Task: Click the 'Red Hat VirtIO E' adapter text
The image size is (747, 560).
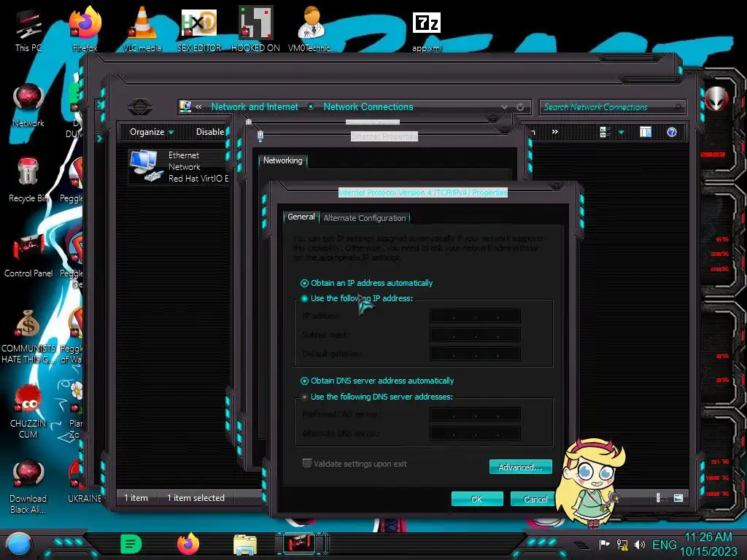Action: tap(198, 179)
